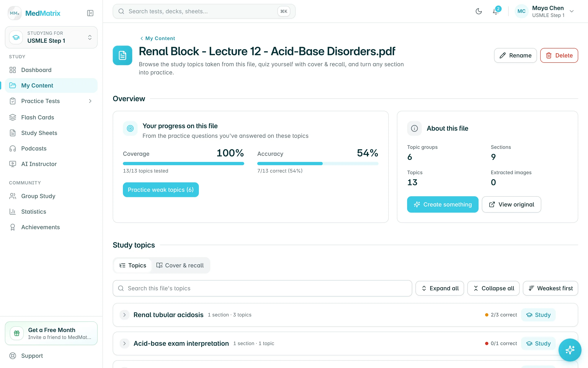Collapse the sidebar panel icon
This screenshot has height=368, width=588.
click(90, 13)
